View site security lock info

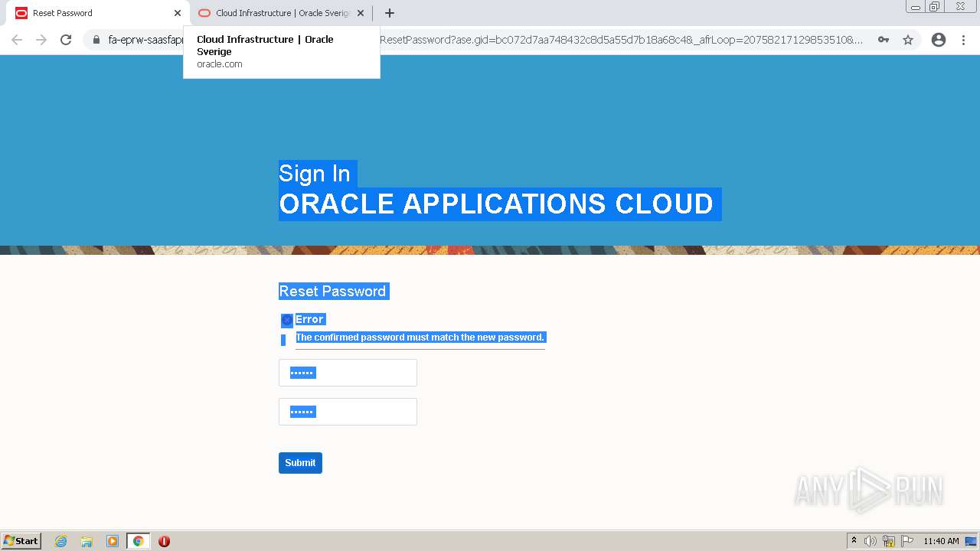coord(96,40)
